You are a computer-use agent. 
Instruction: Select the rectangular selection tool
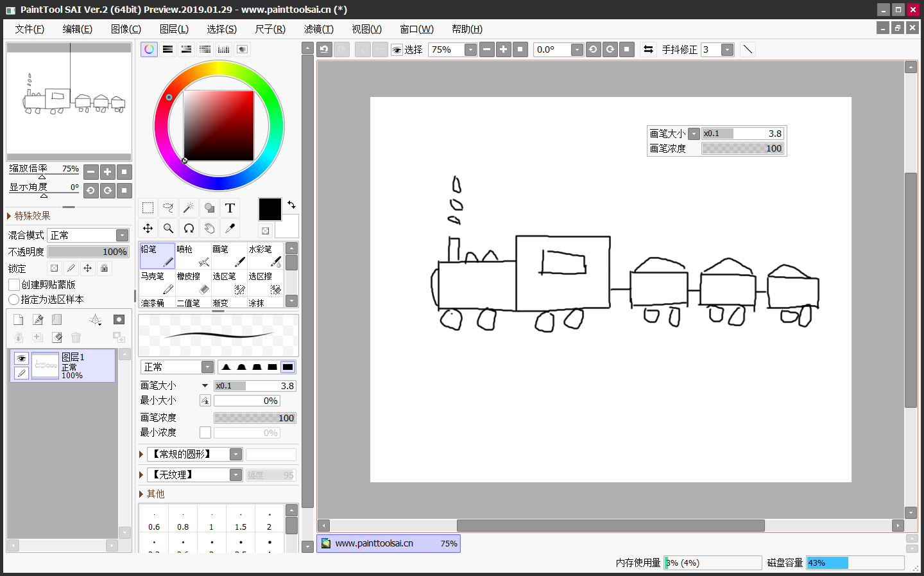[148, 208]
